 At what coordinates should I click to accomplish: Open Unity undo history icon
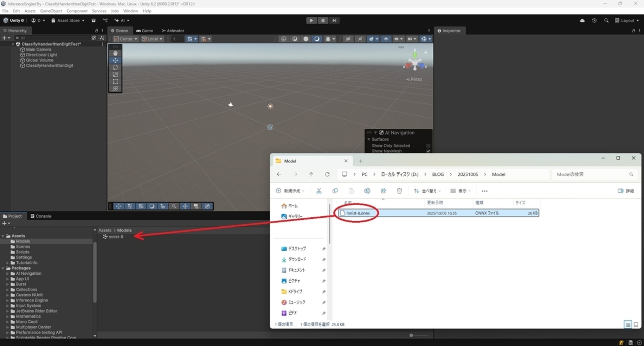[x=594, y=20]
